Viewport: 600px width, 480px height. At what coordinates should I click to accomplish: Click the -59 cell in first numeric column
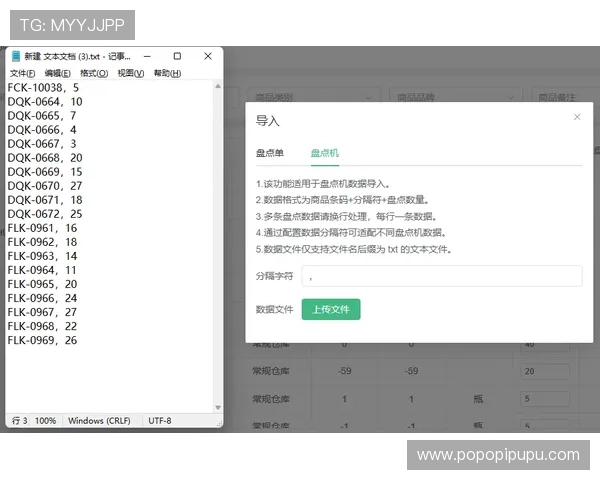[344, 371]
